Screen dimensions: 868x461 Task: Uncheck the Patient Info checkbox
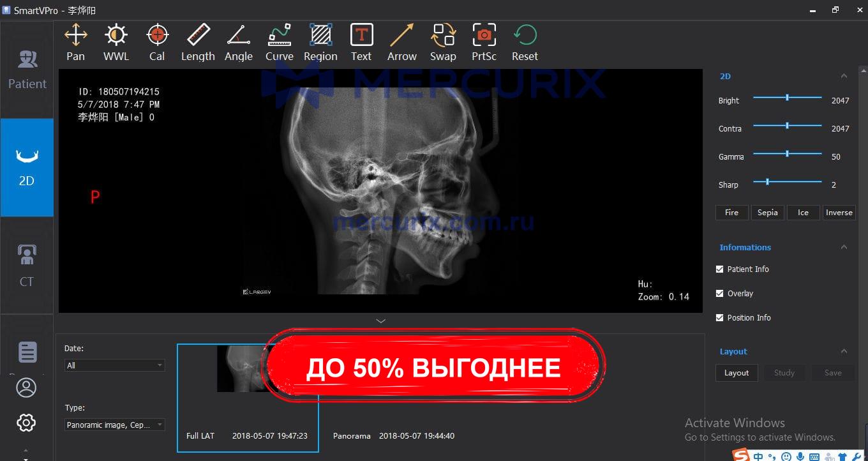pos(720,269)
